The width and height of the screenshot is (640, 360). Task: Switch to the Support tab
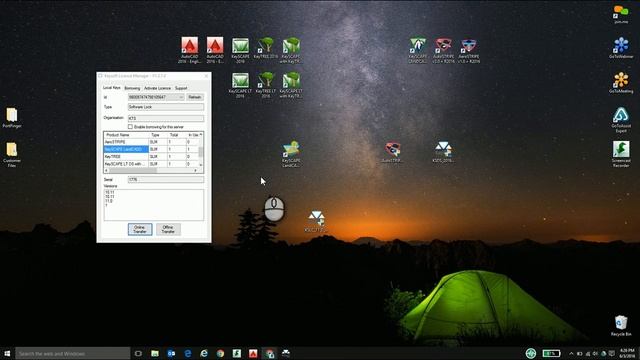pyautogui.click(x=181, y=88)
